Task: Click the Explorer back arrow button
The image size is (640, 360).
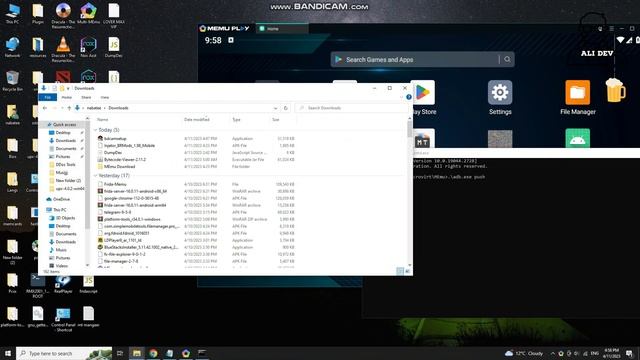Action: (x=45, y=108)
